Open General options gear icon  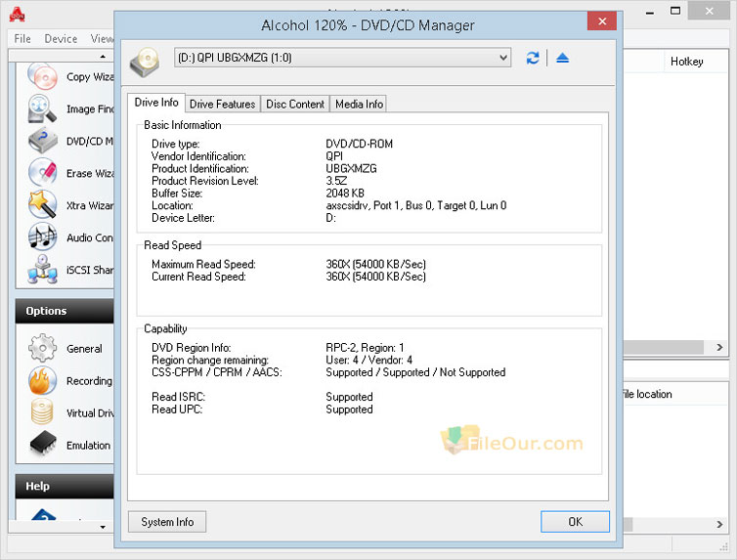[x=42, y=348]
